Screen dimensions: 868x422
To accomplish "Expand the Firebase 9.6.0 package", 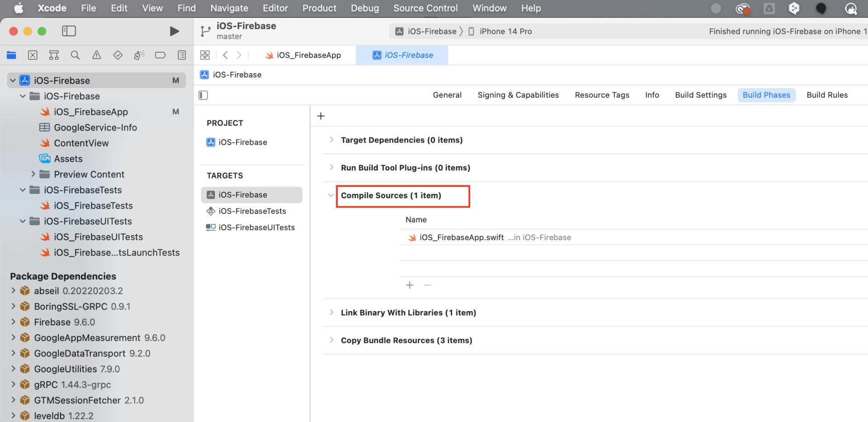I will coord(13,322).
